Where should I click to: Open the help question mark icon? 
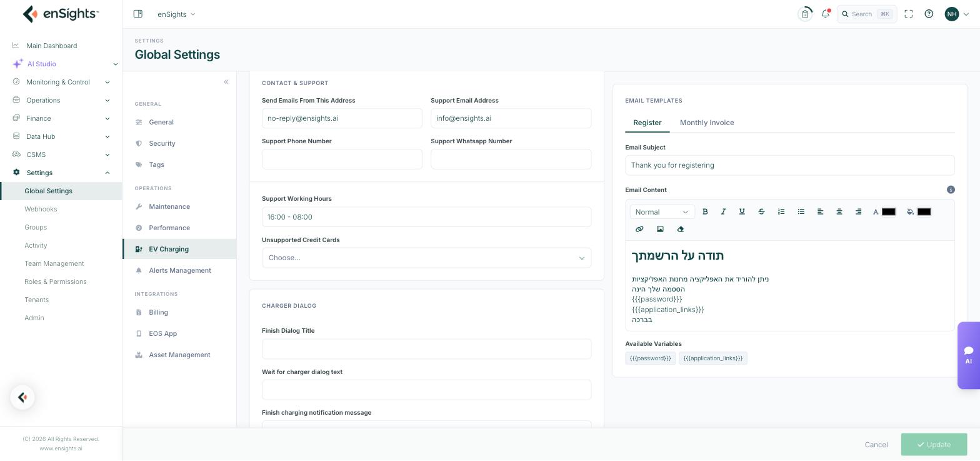click(x=929, y=14)
